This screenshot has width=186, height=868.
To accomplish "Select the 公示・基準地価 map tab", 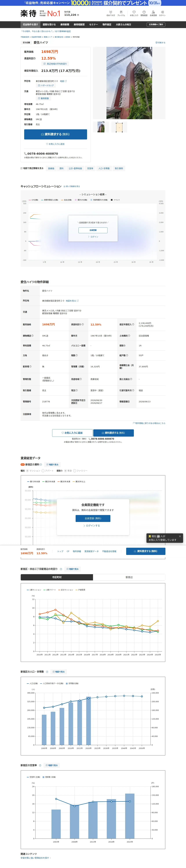I will point(75,169).
